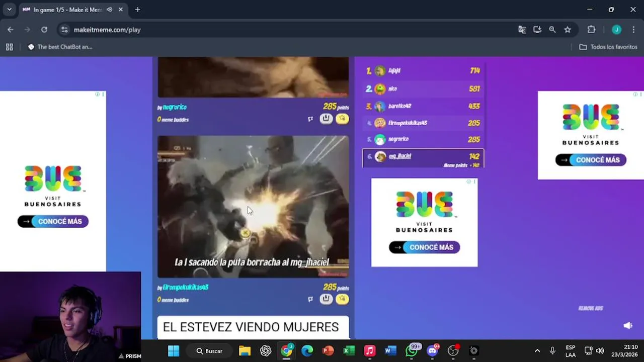Open Elrompekukikas43 author name link
Screen dimensions: 644x362
[x=185, y=287]
